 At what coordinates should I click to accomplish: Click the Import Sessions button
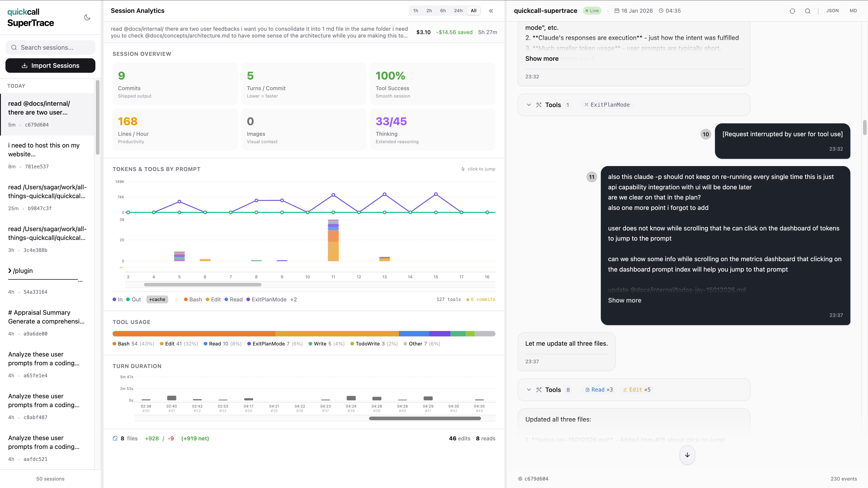tap(51, 66)
